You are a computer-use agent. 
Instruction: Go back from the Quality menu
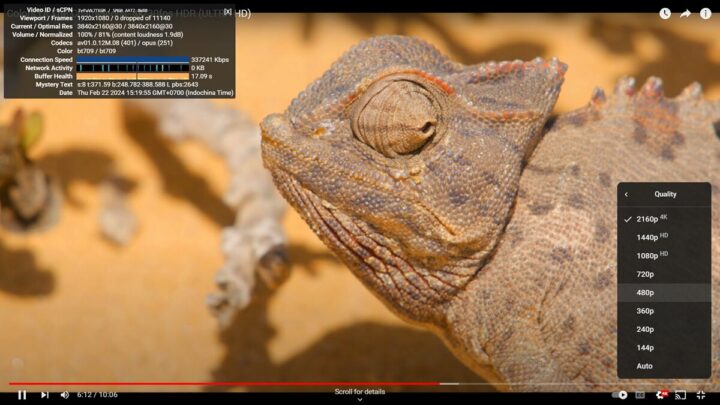(x=626, y=195)
